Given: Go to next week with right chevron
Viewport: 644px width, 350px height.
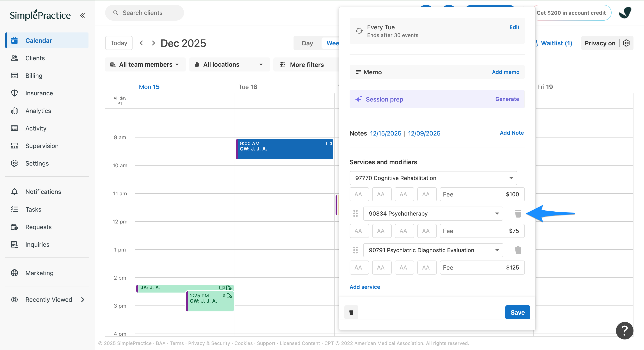Looking at the screenshot, I should [x=153, y=43].
